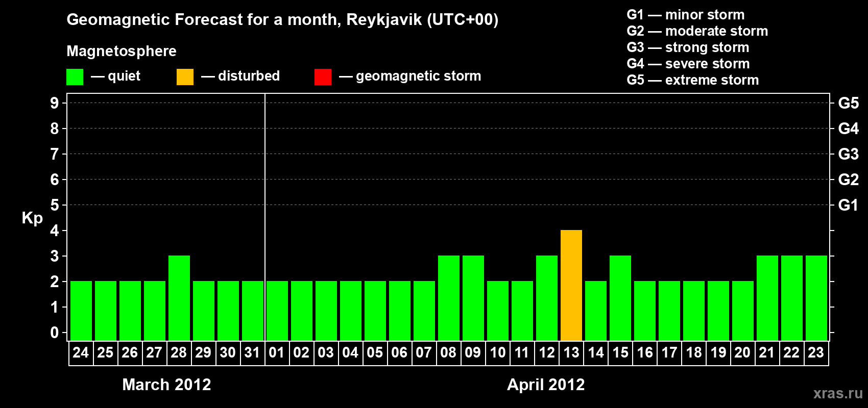Click the 'Kp' axis label
Screen dimensions: 868x408
tap(32, 218)
